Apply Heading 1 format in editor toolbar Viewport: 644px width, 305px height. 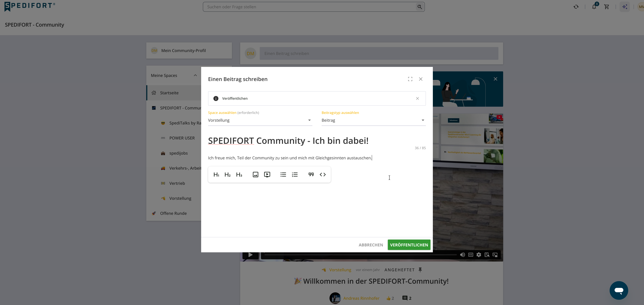coord(216,174)
